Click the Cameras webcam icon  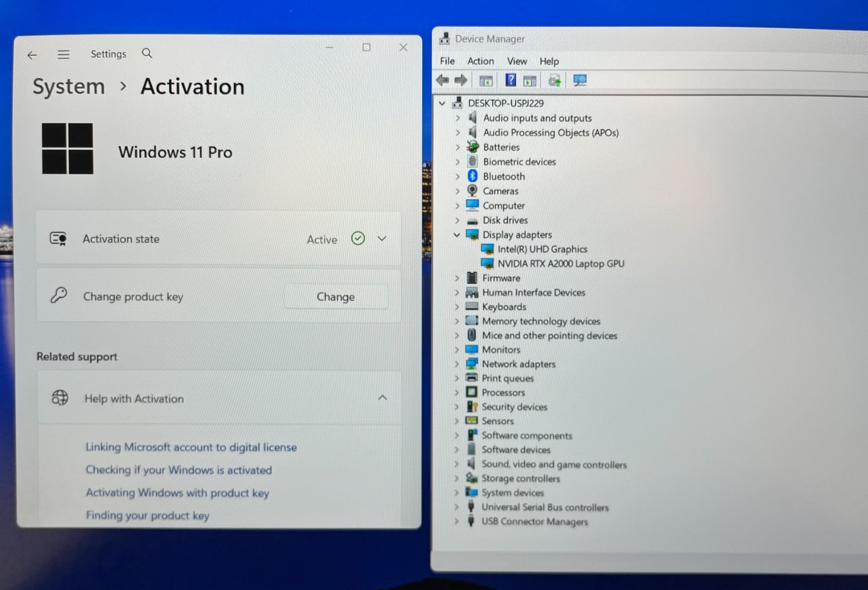click(473, 191)
